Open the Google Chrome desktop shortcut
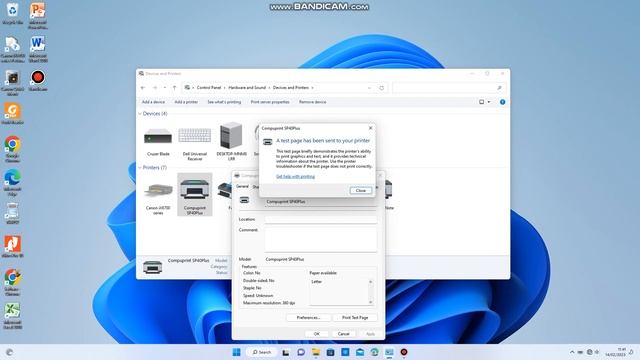 13,149
